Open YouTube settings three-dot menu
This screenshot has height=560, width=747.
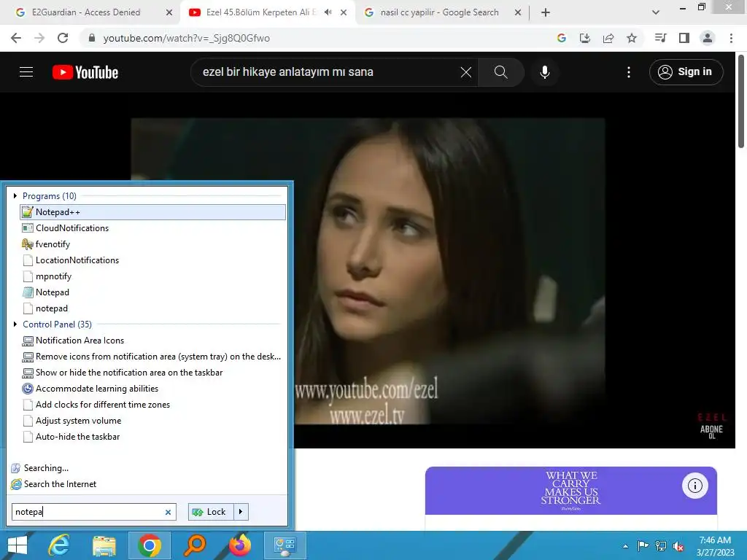click(x=629, y=72)
